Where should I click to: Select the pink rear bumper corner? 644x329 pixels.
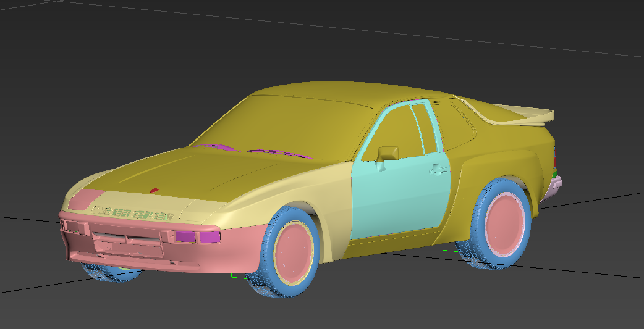pos(552,188)
